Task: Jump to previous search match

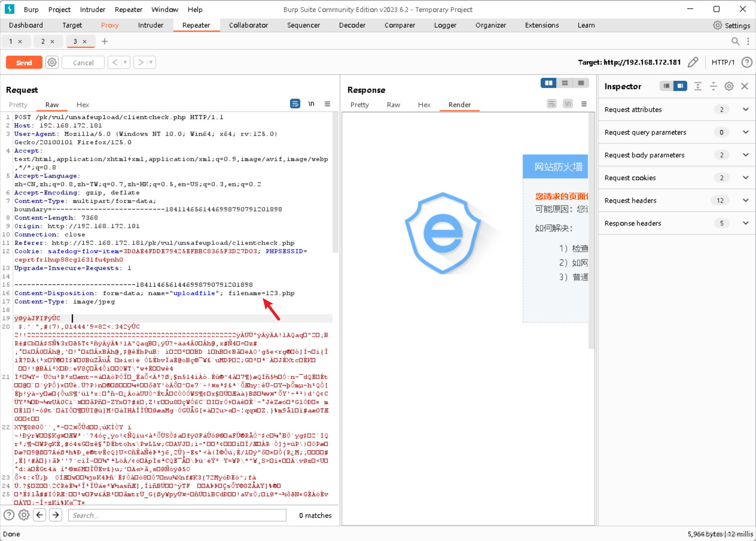Action: point(39,515)
